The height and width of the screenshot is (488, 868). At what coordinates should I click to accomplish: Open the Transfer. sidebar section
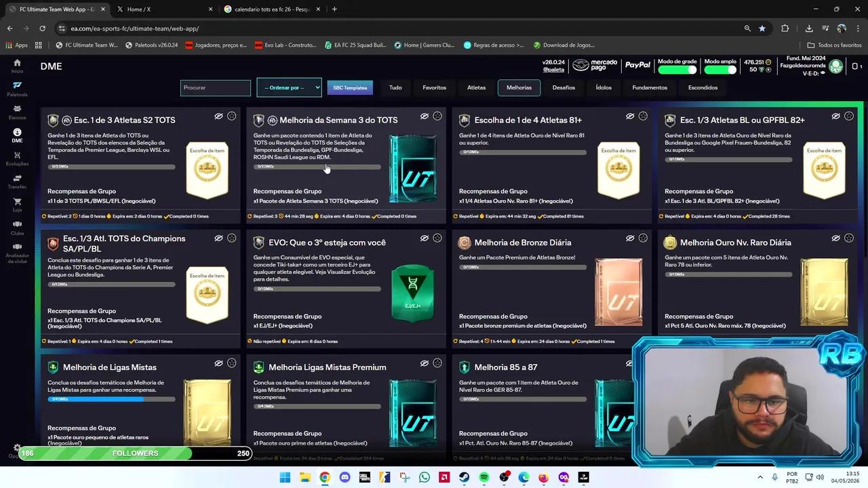tap(17, 182)
